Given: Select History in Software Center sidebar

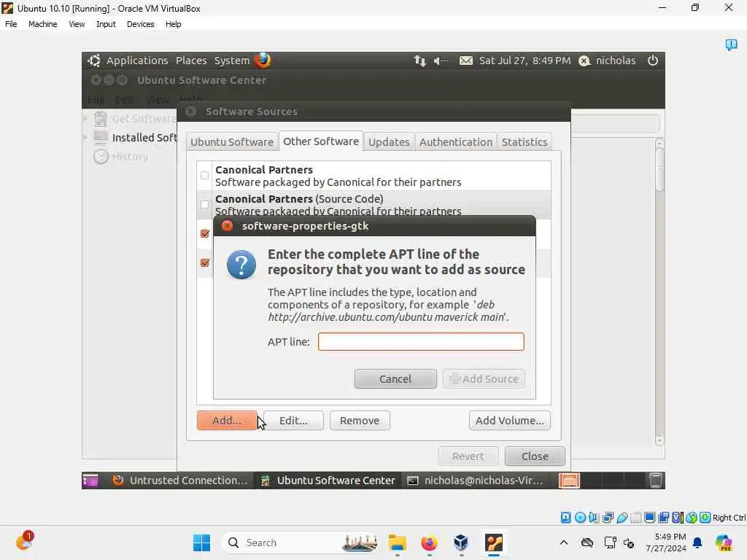Looking at the screenshot, I should tap(130, 157).
